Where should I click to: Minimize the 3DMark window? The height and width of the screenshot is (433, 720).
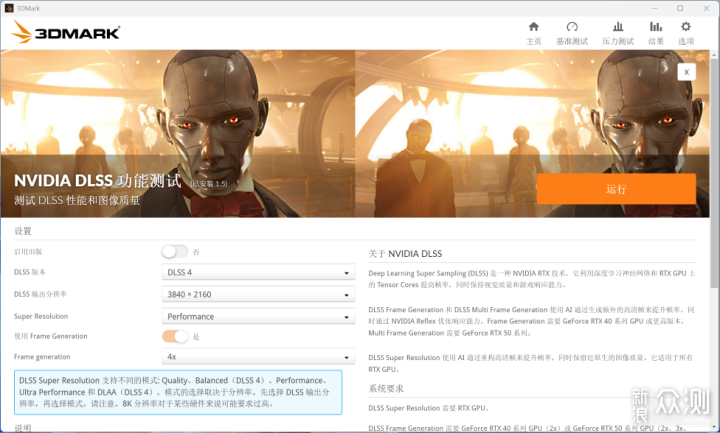coord(655,8)
